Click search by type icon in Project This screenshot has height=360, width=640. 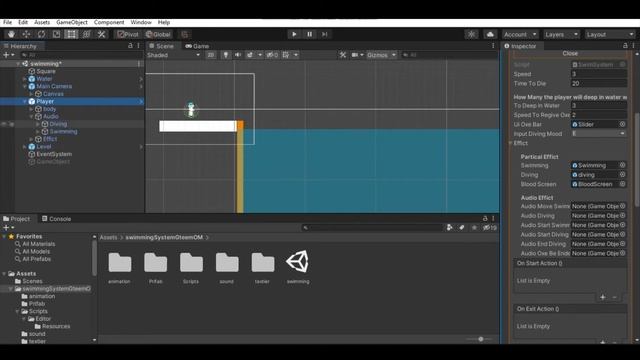coord(449,228)
